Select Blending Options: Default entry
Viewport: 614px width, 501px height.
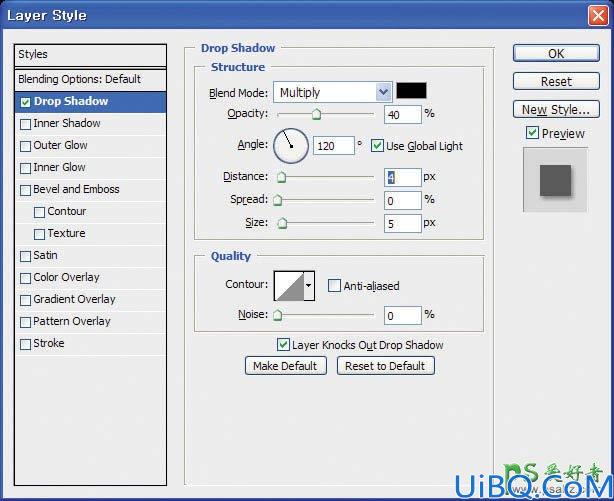(x=90, y=80)
